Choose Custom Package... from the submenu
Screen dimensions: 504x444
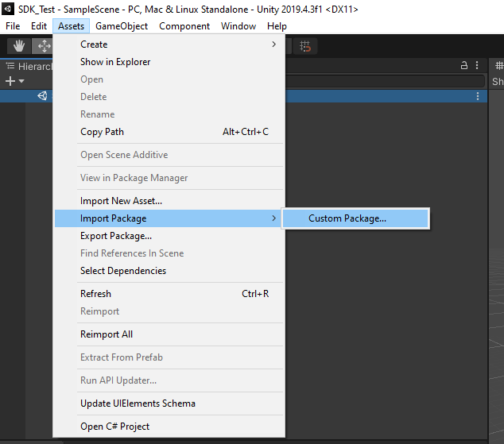tap(347, 218)
